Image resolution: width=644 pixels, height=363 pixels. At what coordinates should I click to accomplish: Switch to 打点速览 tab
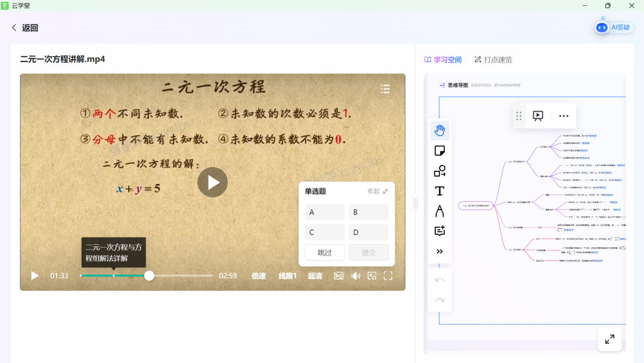coord(493,60)
